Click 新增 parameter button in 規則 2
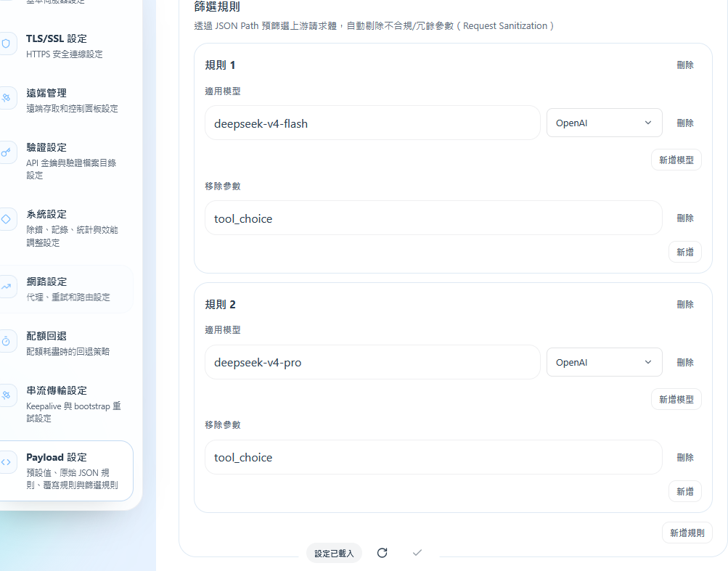 coord(685,492)
